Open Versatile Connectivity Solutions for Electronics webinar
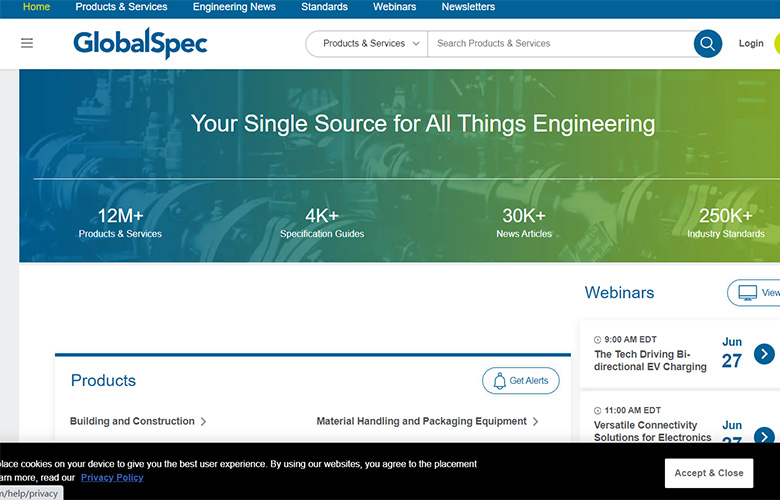The height and width of the screenshot is (500, 780). [x=653, y=431]
